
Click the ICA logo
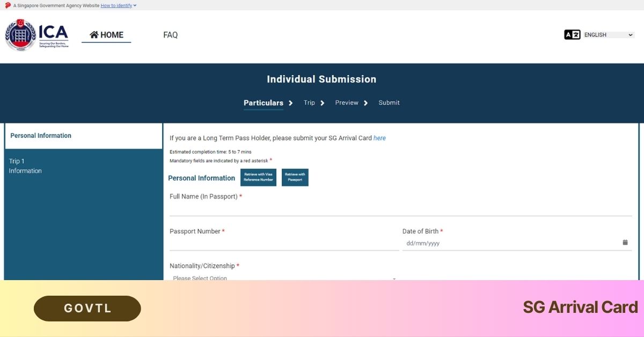(x=36, y=35)
